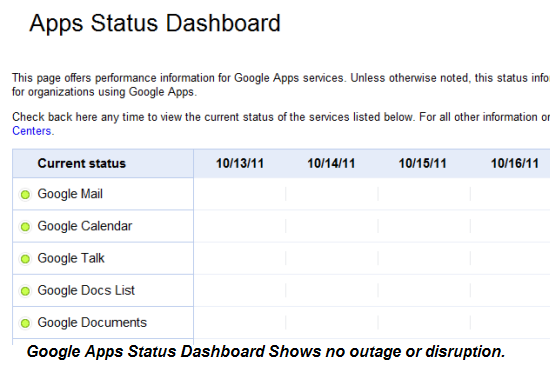This screenshot has height=381, width=550.
Task: Click the Google Docs List label
Action: [x=86, y=290]
